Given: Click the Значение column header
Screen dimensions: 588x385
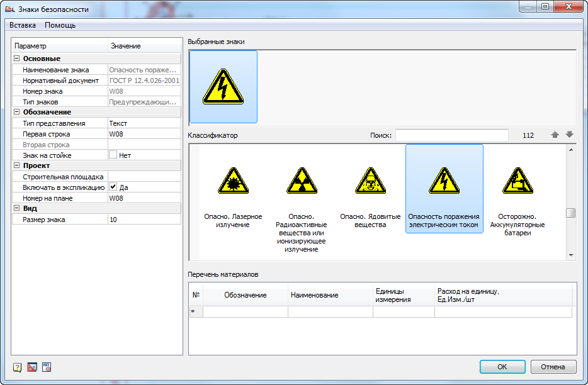Looking at the screenshot, I should tap(144, 46).
